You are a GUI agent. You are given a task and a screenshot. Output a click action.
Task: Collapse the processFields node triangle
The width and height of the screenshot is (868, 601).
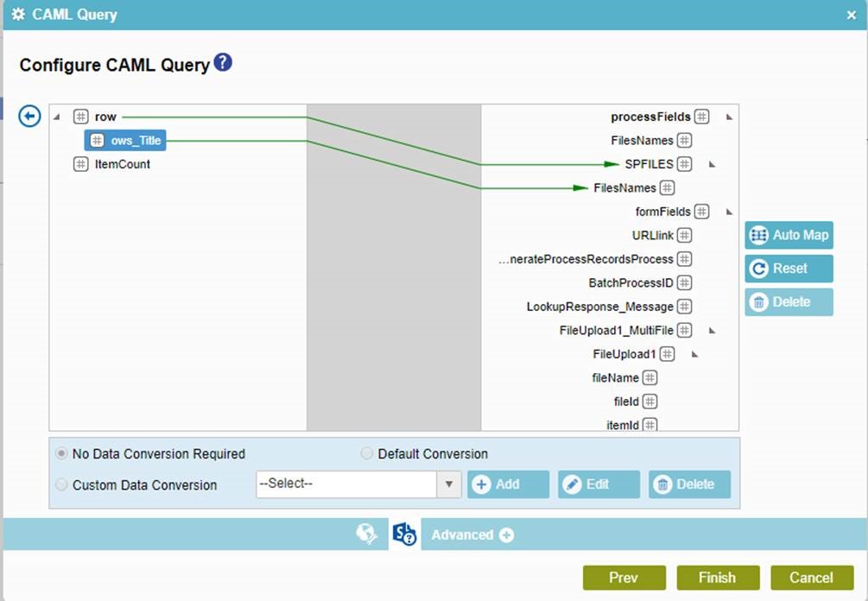pos(729,117)
